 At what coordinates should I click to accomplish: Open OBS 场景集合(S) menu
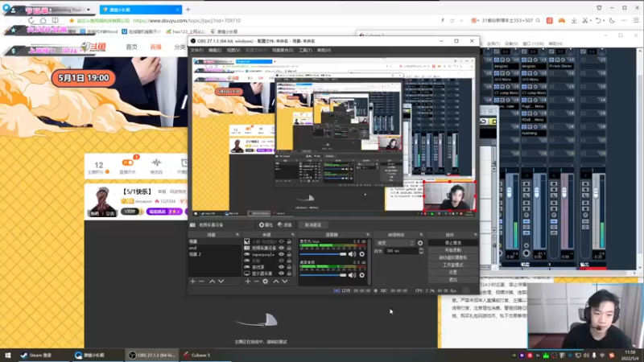point(283,50)
